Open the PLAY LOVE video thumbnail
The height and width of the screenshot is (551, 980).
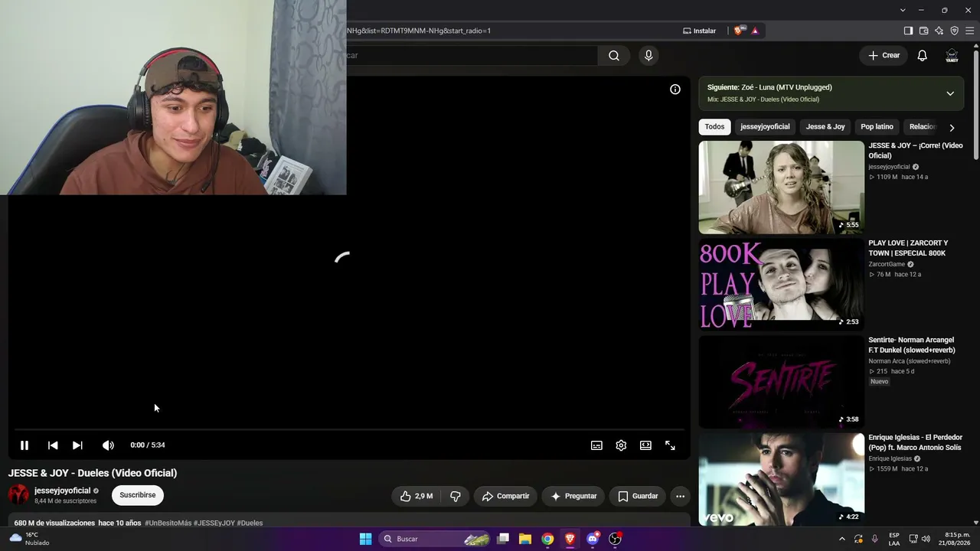point(781,285)
